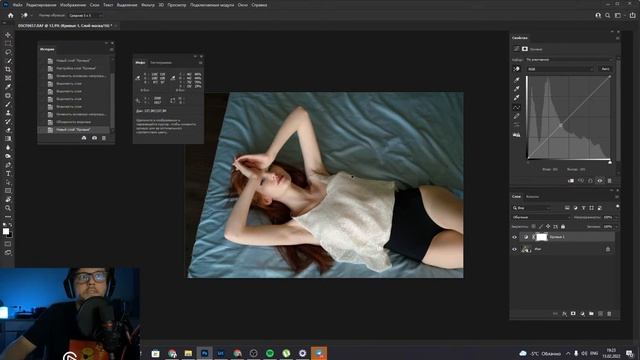This screenshot has height=360, width=640.
Task: Pick the black point eyedropper in Curves
Action: (517, 80)
